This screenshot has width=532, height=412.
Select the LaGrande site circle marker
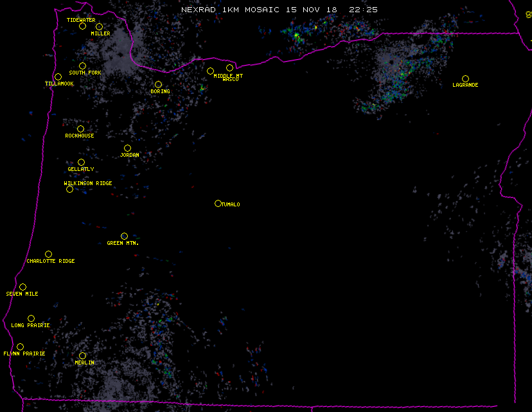tap(465, 78)
